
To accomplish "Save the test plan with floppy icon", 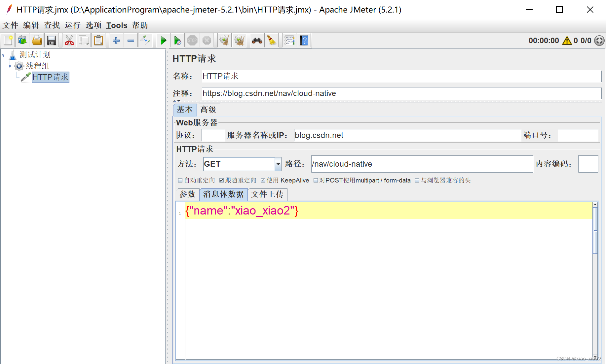I will [x=52, y=41].
